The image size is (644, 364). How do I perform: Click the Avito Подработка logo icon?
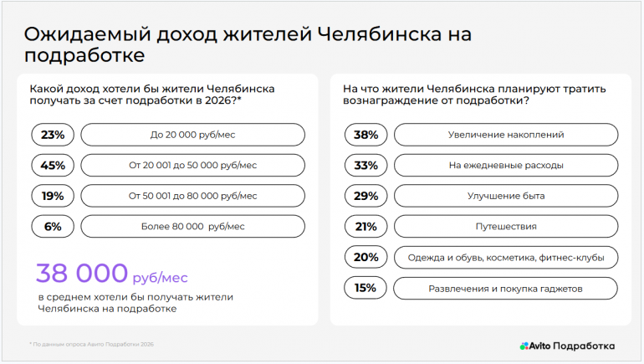524,346
